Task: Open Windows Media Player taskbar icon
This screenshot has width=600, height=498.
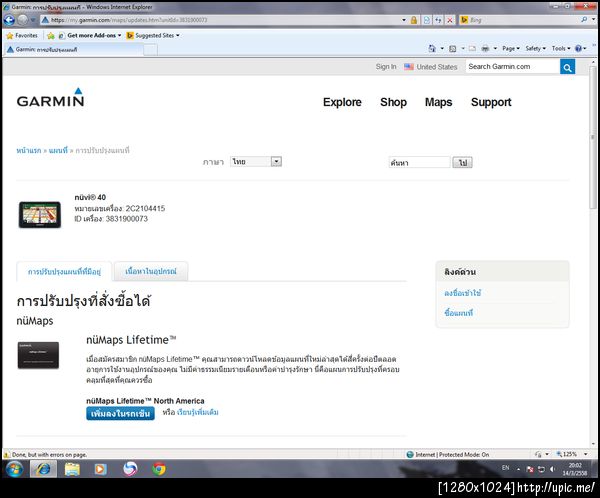Action: pyautogui.click(x=101, y=469)
